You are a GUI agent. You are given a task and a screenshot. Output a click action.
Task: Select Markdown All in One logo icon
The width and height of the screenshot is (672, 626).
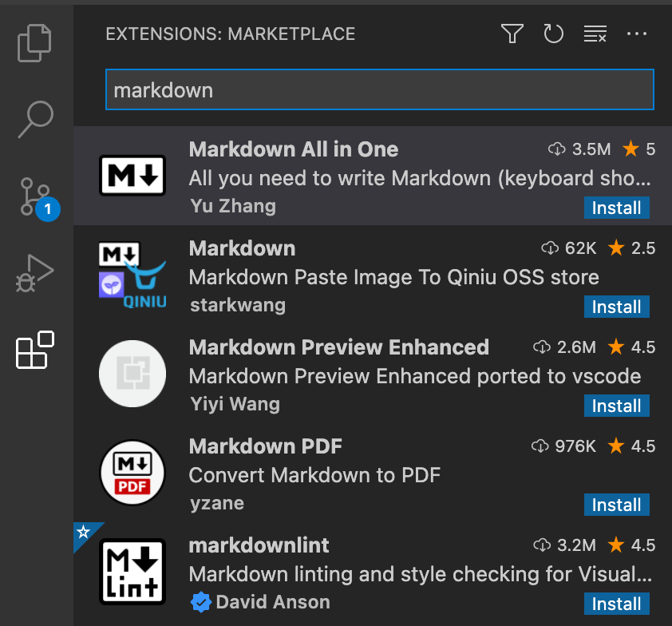click(132, 176)
